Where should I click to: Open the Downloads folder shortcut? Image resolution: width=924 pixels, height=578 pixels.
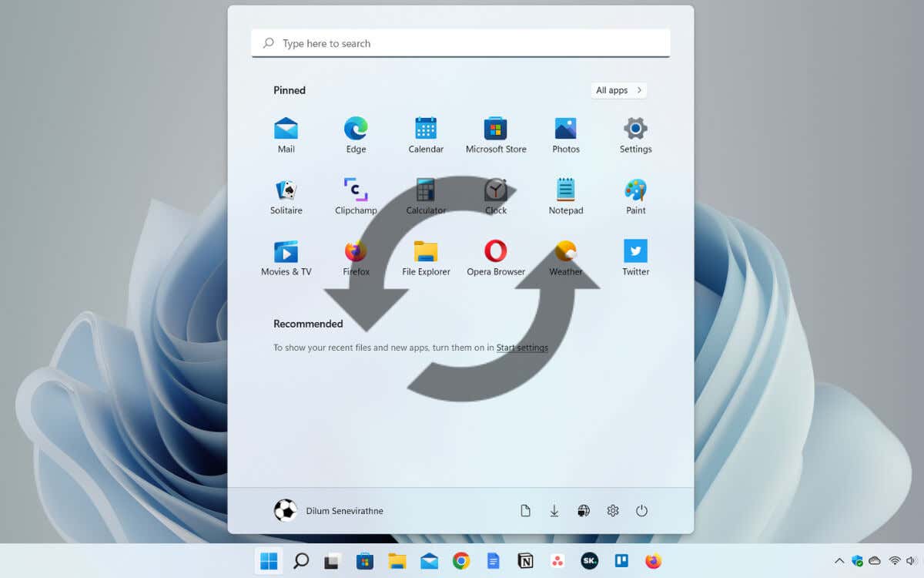(x=554, y=510)
